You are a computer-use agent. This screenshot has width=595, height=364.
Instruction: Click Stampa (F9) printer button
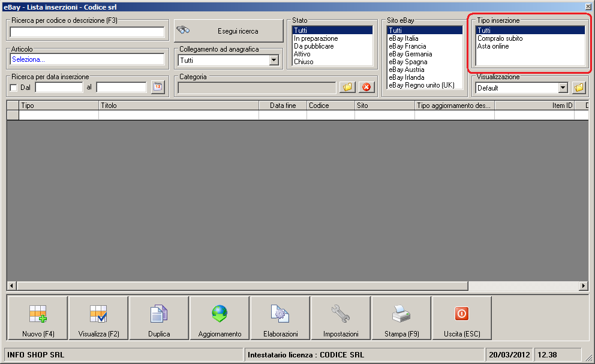click(x=401, y=318)
